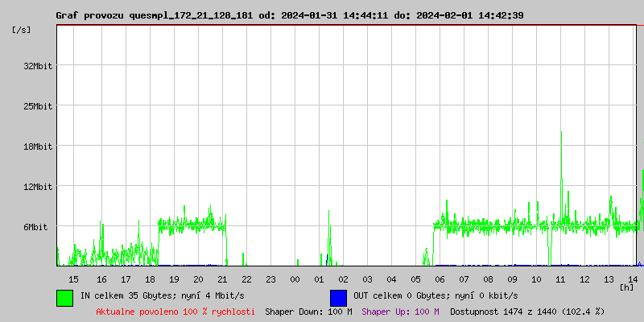The width and height of the screenshot is (644, 322).
Task: Click the 'Shaper Down: 100 M' text
Action: pos(308,312)
